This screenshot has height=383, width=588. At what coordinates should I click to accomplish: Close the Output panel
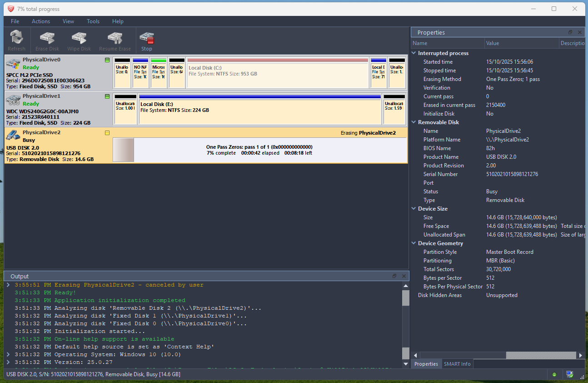[404, 276]
